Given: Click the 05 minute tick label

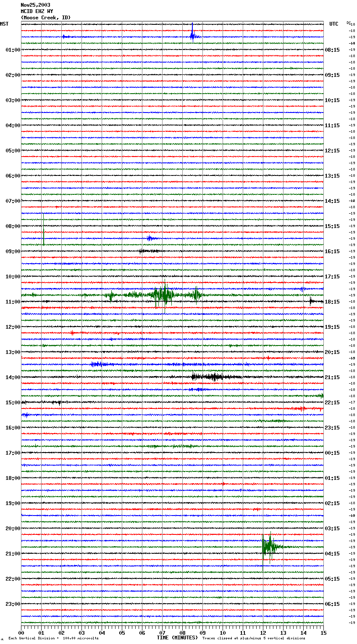Looking at the screenshot, I should [x=122, y=633].
